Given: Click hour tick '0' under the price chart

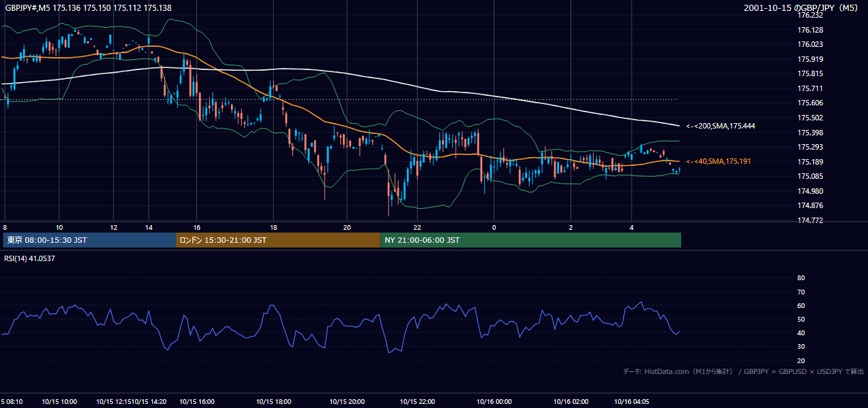Looking at the screenshot, I should click(494, 228).
